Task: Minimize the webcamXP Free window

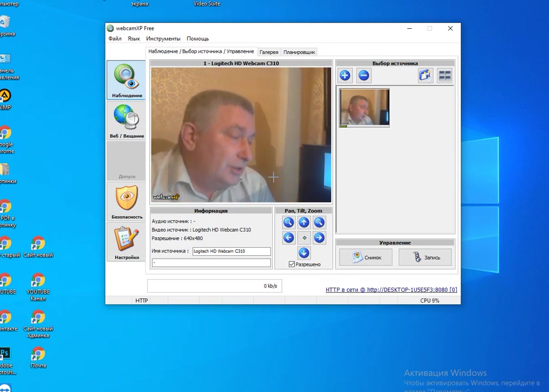Action: [410, 28]
